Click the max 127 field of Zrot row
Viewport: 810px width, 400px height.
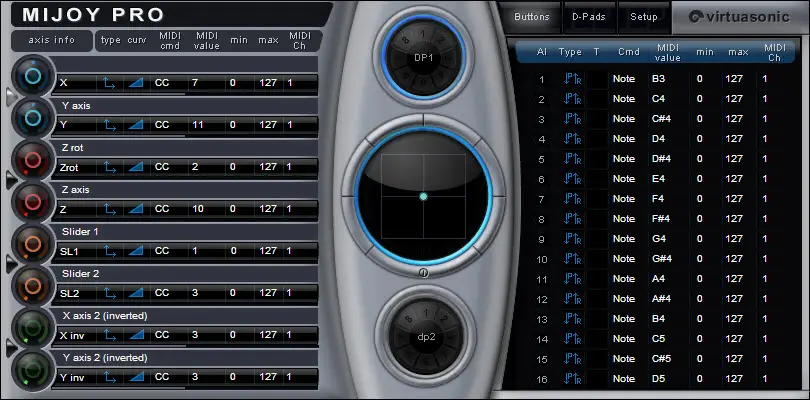click(x=269, y=167)
